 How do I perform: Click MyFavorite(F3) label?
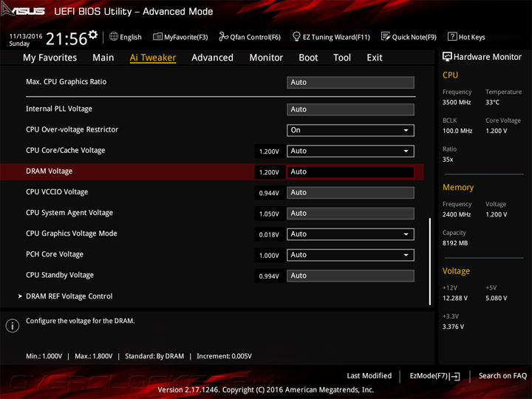[x=186, y=37]
